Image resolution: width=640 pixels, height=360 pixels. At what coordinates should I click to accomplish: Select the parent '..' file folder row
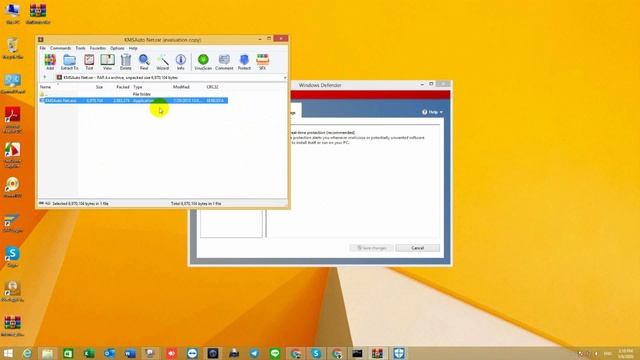pos(133,94)
